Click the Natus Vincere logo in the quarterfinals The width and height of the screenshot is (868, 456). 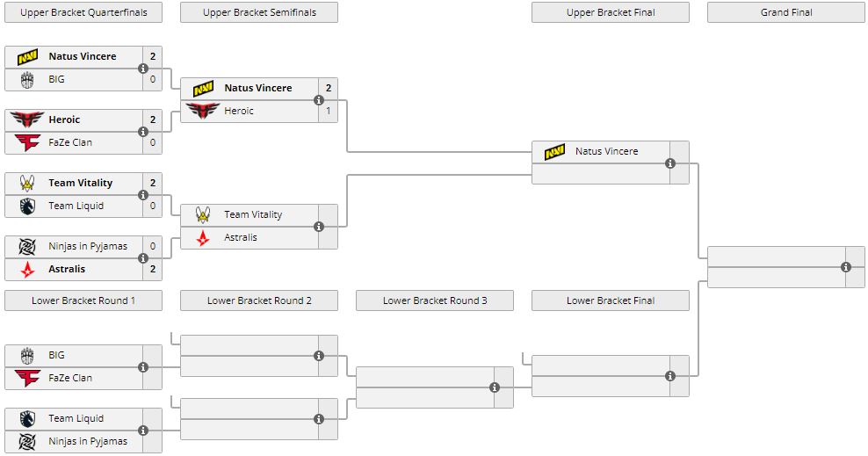tap(27, 56)
